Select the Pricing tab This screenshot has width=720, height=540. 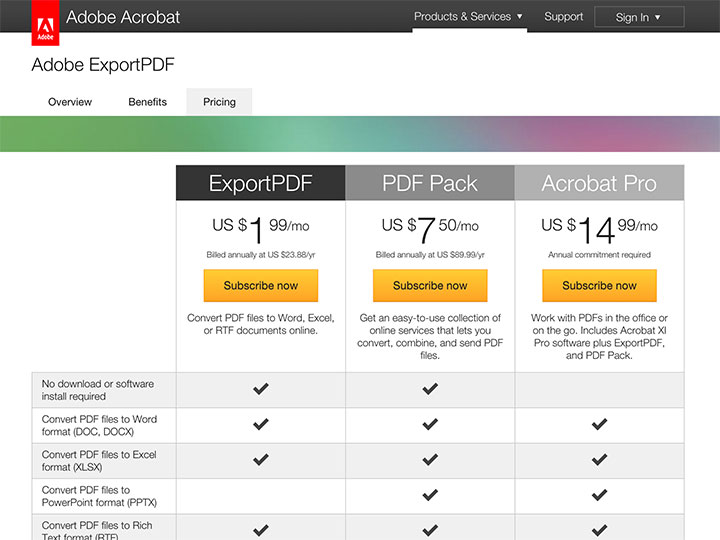point(219,101)
